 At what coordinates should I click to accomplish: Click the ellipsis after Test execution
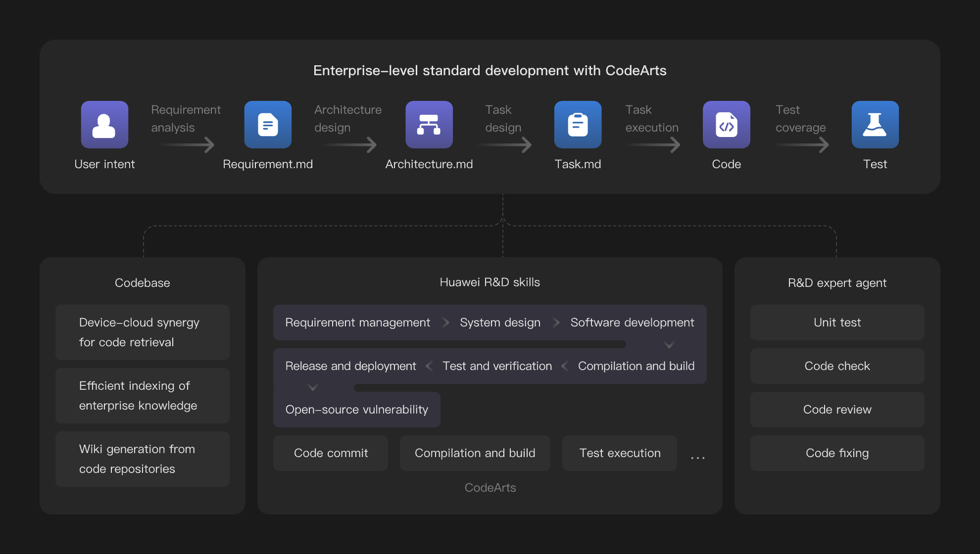point(698,458)
